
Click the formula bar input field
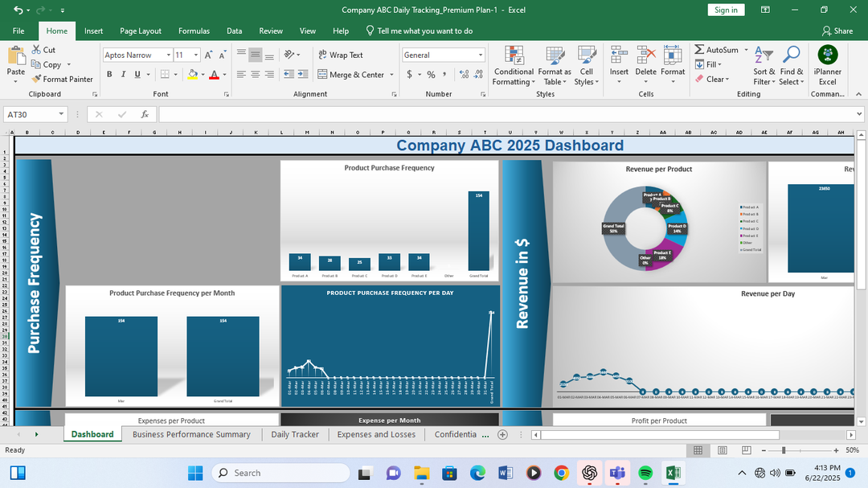(x=506, y=114)
